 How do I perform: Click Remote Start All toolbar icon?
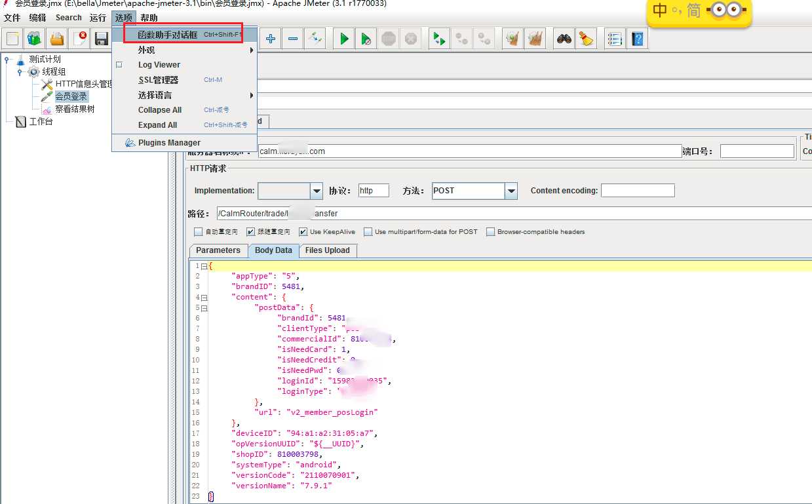coord(439,39)
